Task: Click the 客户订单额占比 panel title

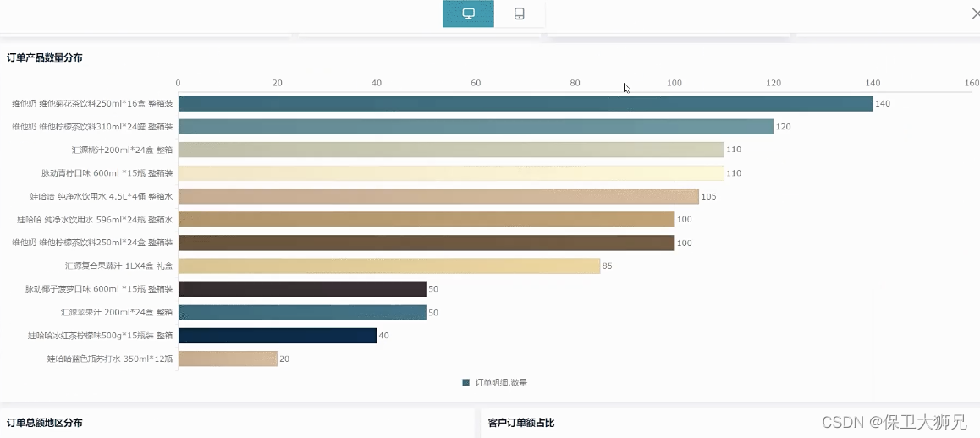Action: tap(521, 423)
